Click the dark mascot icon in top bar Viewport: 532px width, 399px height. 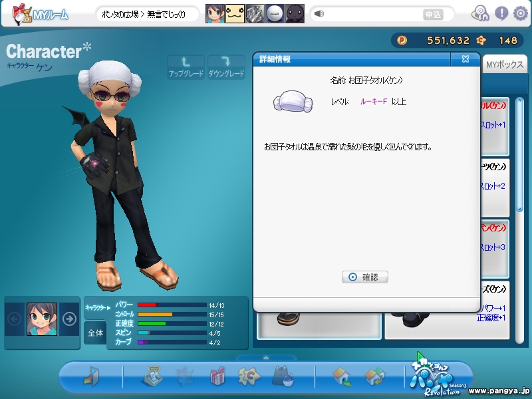295,13
